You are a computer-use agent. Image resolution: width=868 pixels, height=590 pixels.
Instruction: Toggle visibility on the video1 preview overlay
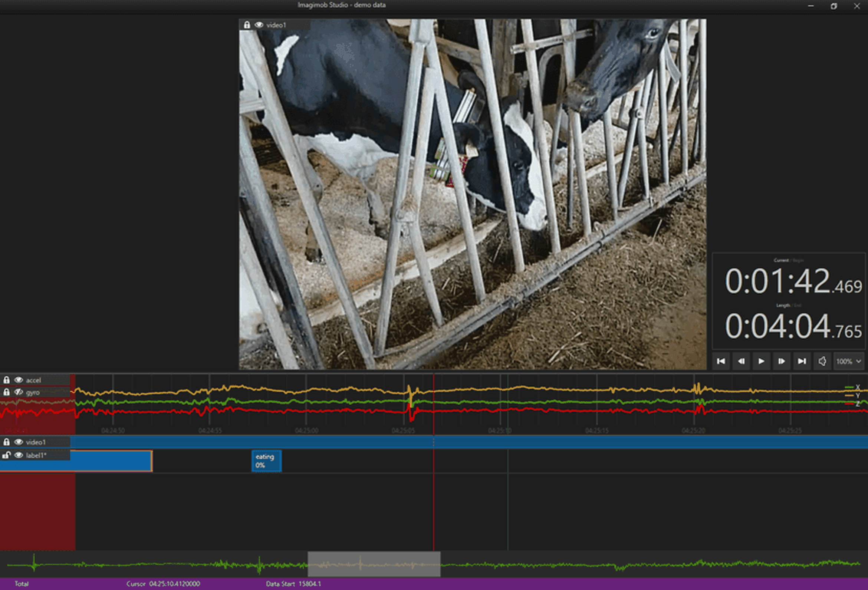(x=258, y=25)
